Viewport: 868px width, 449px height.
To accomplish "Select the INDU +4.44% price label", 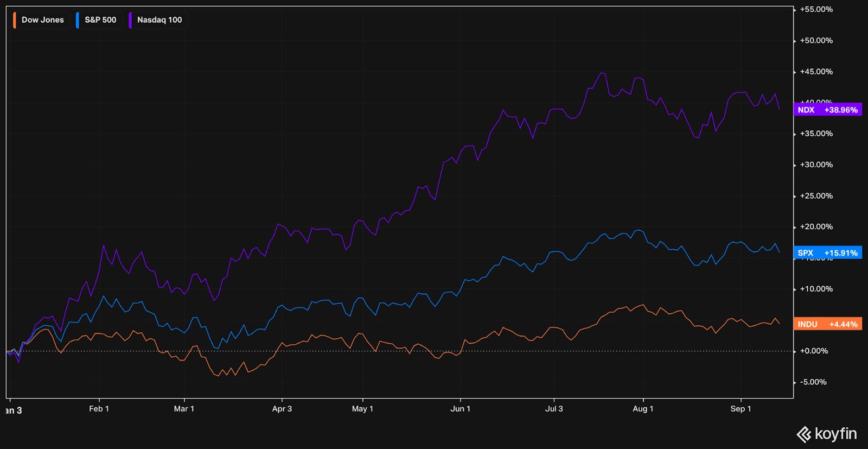I will [x=827, y=324].
